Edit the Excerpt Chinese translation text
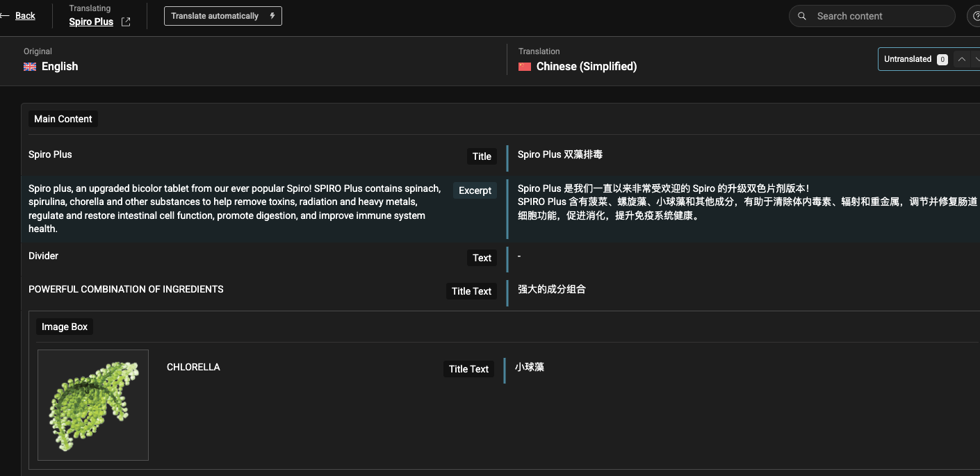Viewport: 980px width, 476px height. 748,202
